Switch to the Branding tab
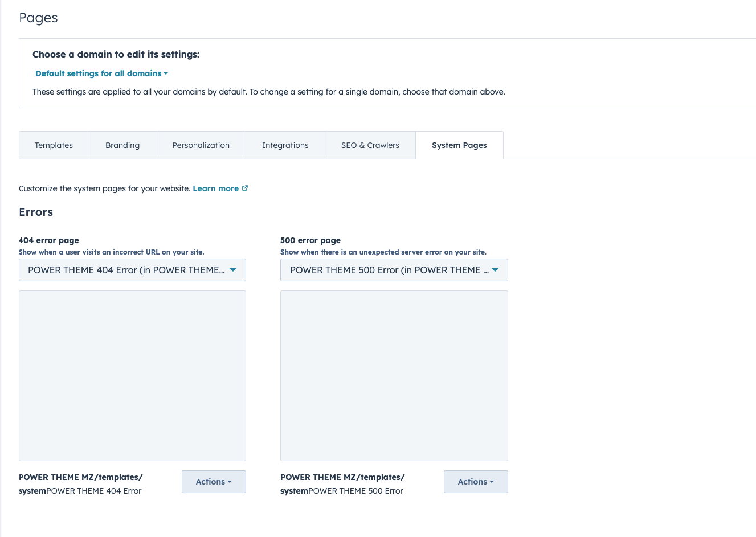This screenshot has height=537, width=756. click(122, 145)
